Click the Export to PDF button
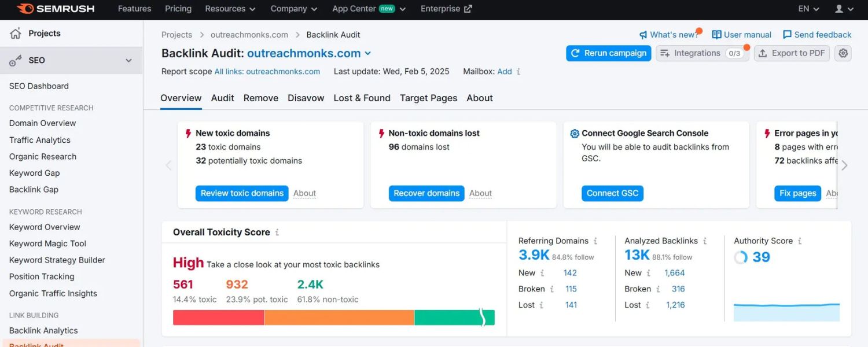The height and width of the screenshot is (347, 868). tap(792, 53)
